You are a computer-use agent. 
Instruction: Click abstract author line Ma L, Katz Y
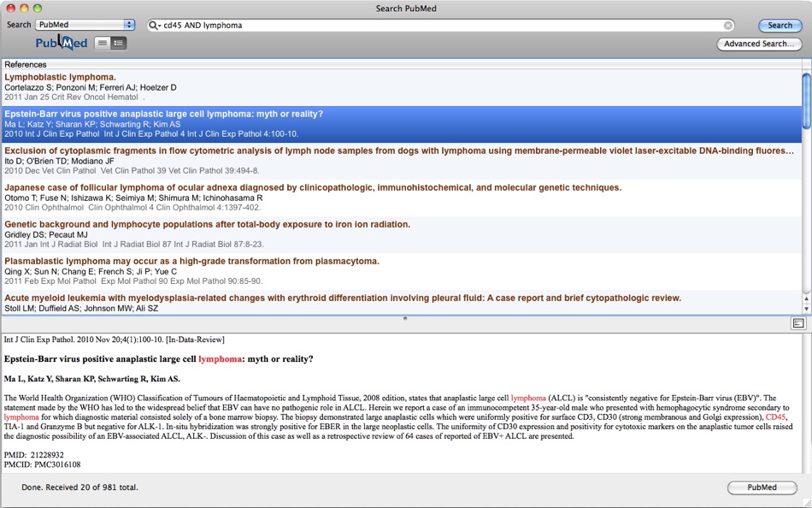tap(92, 379)
